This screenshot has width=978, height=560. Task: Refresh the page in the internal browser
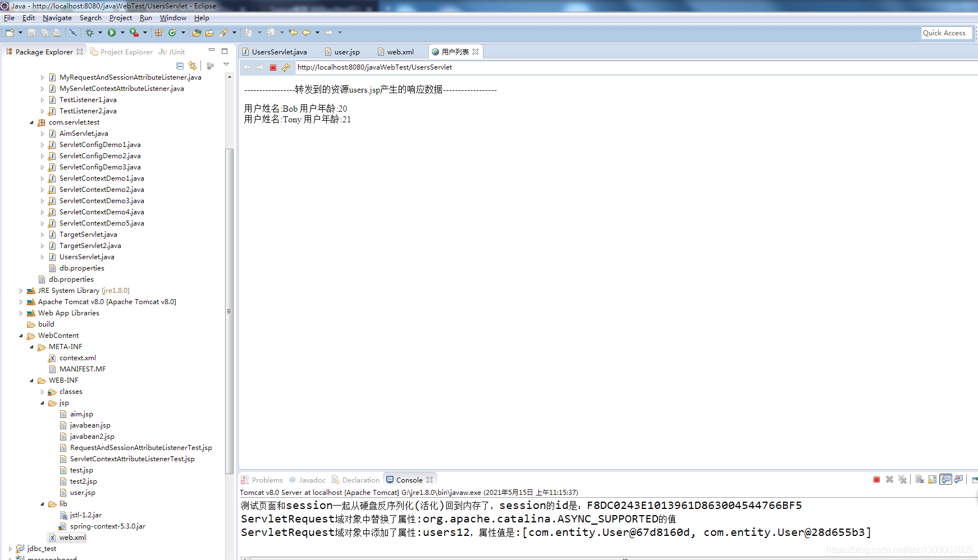click(286, 67)
